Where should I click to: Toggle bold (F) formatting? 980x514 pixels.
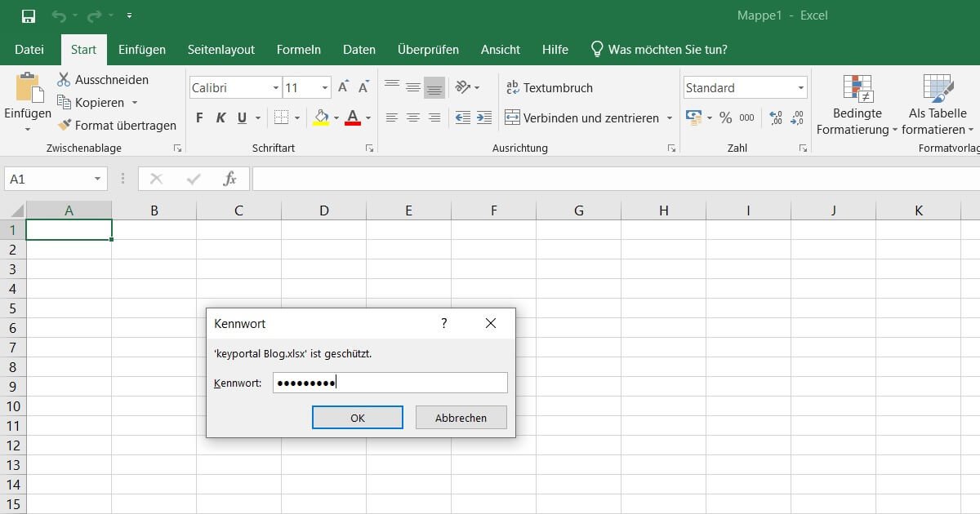pyautogui.click(x=199, y=118)
